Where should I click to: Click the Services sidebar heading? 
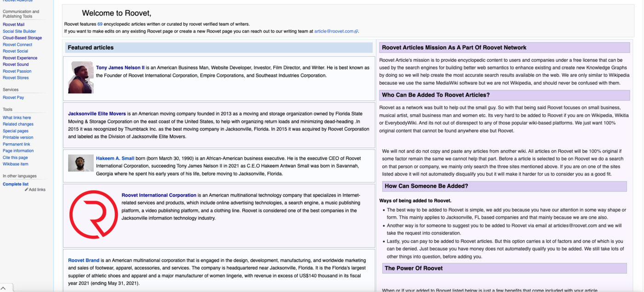(11, 90)
